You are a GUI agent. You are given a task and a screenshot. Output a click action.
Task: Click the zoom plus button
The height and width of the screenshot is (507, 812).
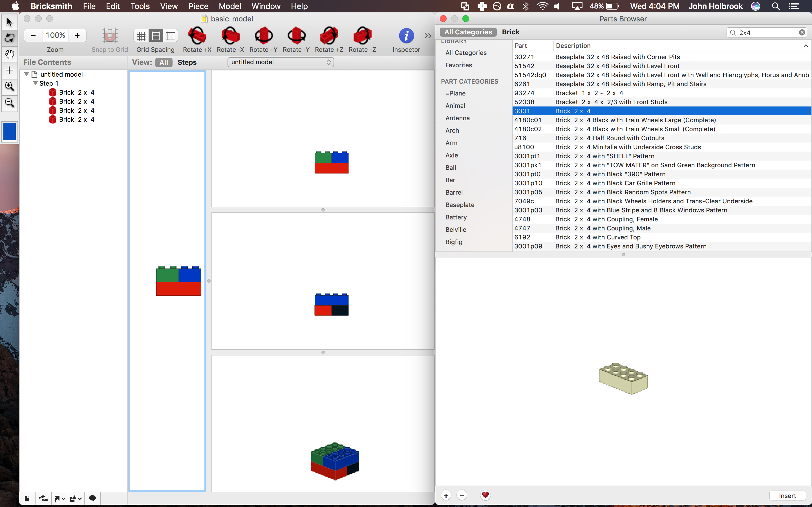(77, 35)
